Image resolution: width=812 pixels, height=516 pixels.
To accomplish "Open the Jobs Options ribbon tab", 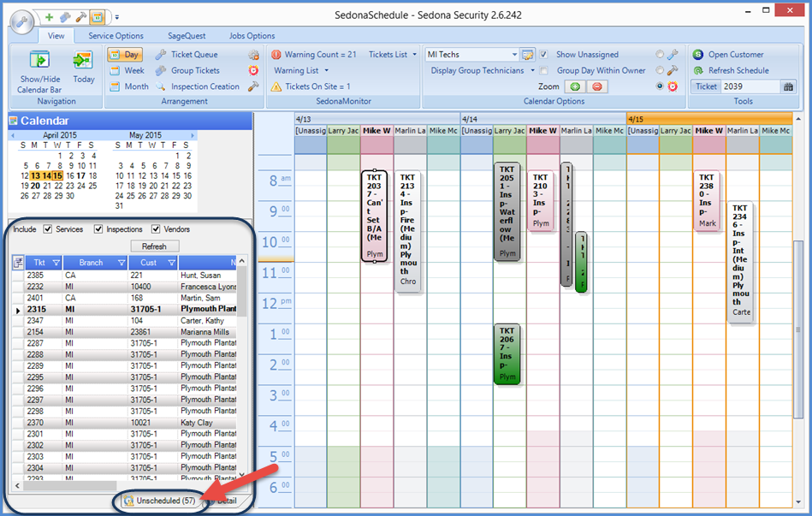I will click(x=252, y=36).
